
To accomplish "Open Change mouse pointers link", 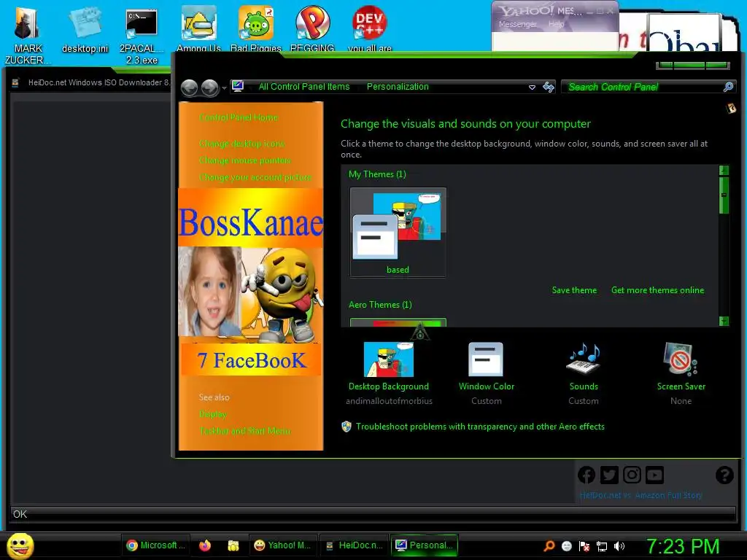I will click(245, 160).
